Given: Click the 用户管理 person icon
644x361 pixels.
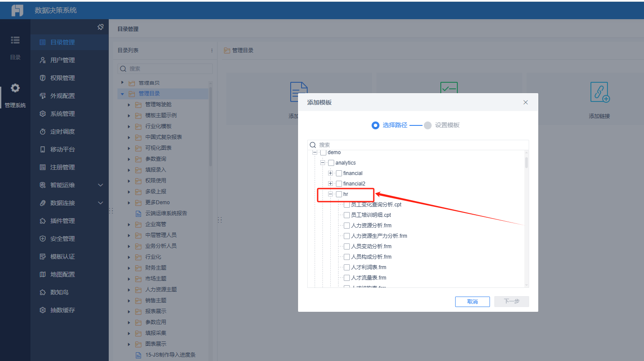Looking at the screenshot, I should [x=43, y=60].
